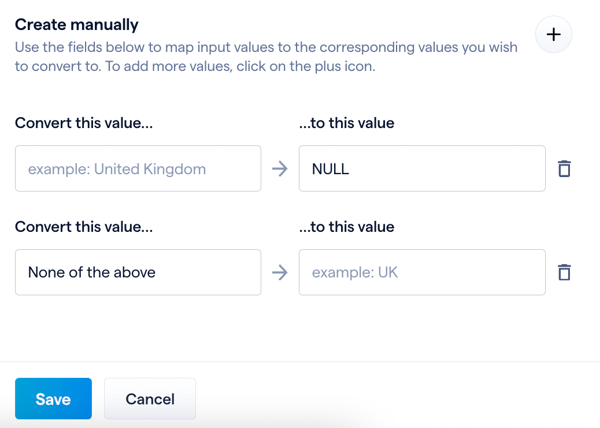Remove the None of the above row

pos(564,272)
